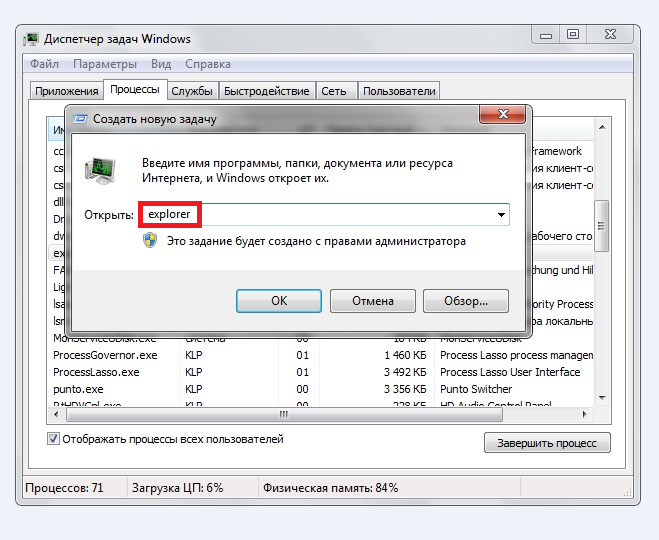Click the Process Lasso process management description
Viewport: 659px width, 540px height.
tap(516, 356)
